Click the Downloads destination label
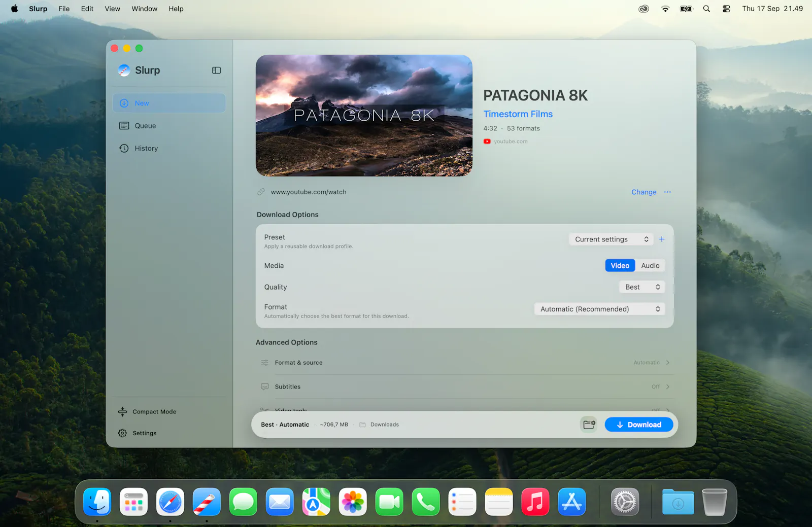The height and width of the screenshot is (527, 812). pos(385,425)
